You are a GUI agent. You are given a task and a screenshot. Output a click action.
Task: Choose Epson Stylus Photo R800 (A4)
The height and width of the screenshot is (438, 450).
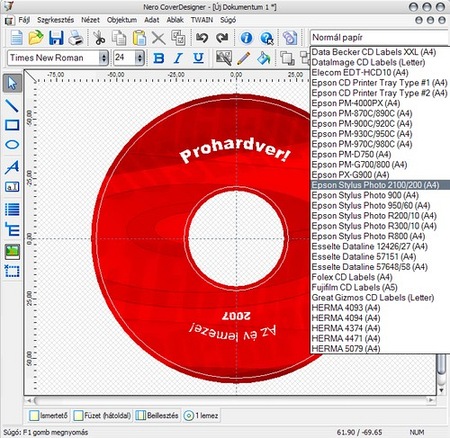[380, 236]
